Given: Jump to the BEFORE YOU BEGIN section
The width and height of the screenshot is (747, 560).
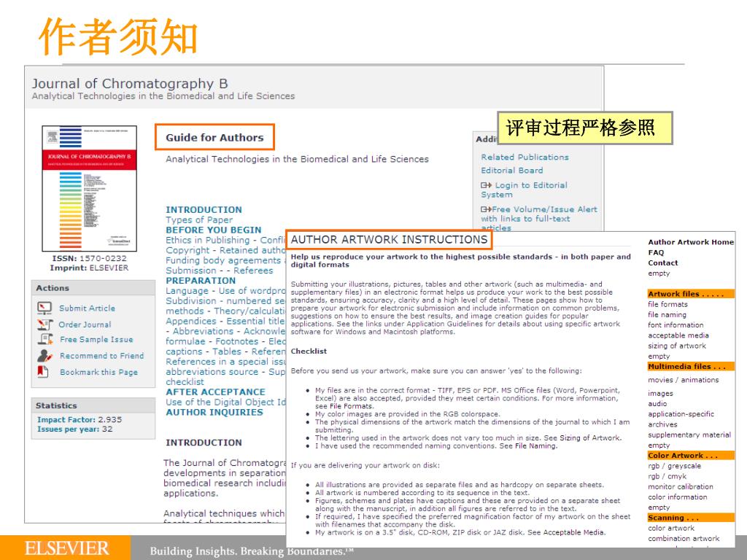Looking at the screenshot, I should click(x=214, y=230).
